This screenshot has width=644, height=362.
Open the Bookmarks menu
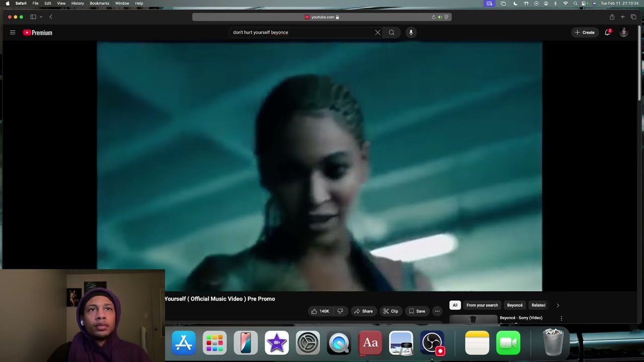100,4
